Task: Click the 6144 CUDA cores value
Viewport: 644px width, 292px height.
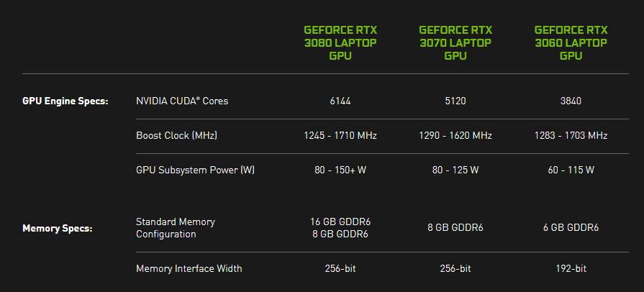Action: [340, 101]
